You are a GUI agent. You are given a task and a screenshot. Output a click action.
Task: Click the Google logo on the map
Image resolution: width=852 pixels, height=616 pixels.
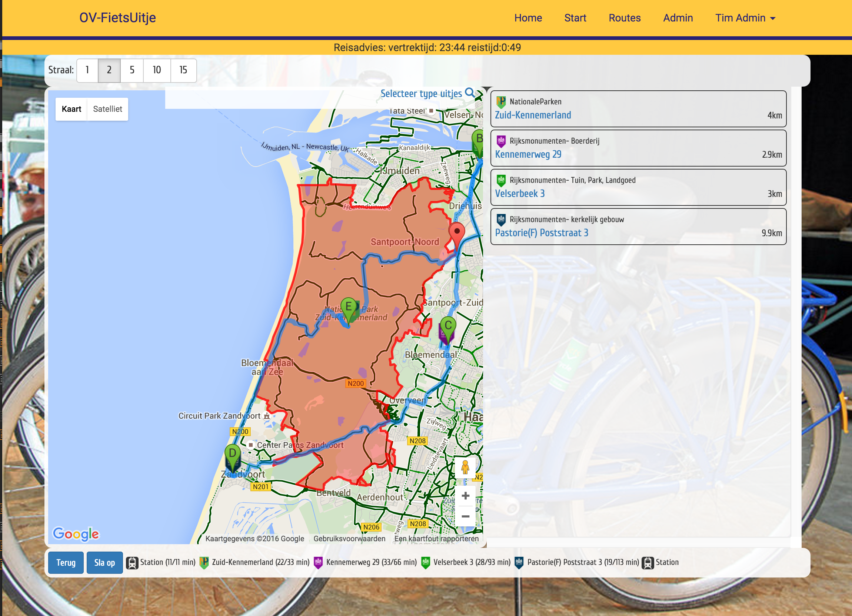click(x=76, y=534)
